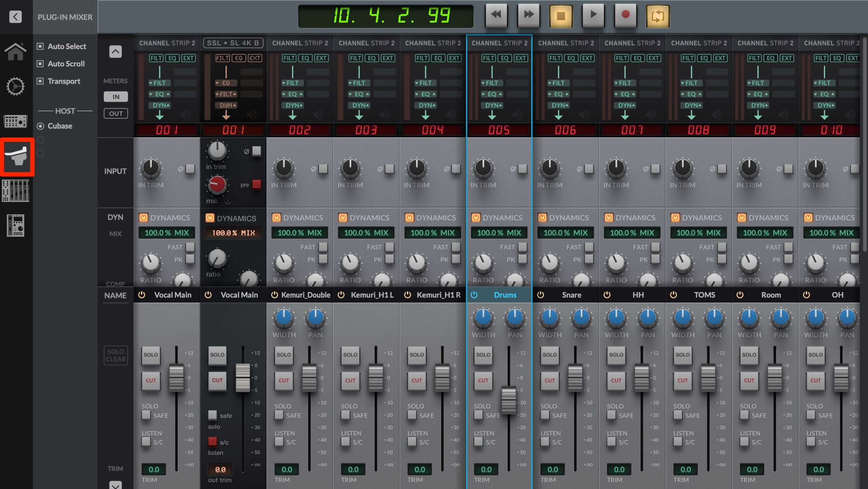This screenshot has height=489, width=868.
Task: Enable the Auto Select checkbox
Action: pos(40,46)
